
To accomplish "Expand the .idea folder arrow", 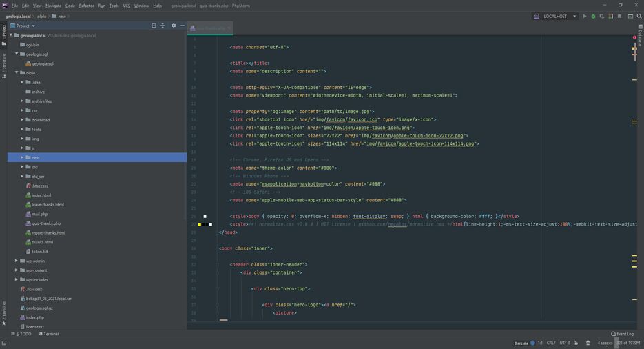I will [22, 82].
